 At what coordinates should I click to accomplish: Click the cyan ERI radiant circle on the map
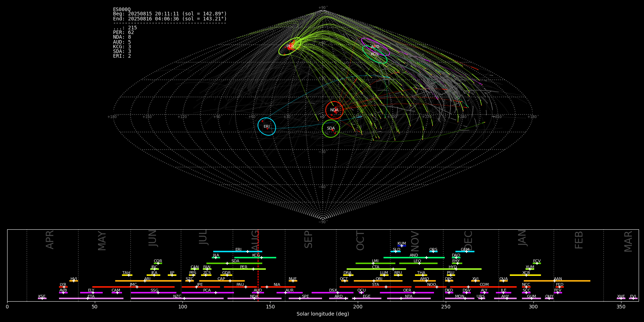point(267,126)
